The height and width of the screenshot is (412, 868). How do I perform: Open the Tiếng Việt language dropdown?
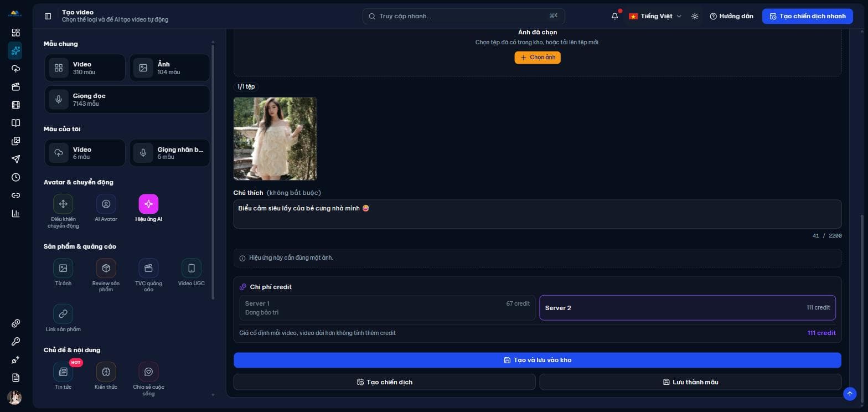pyautogui.click(x=655, y=16)
